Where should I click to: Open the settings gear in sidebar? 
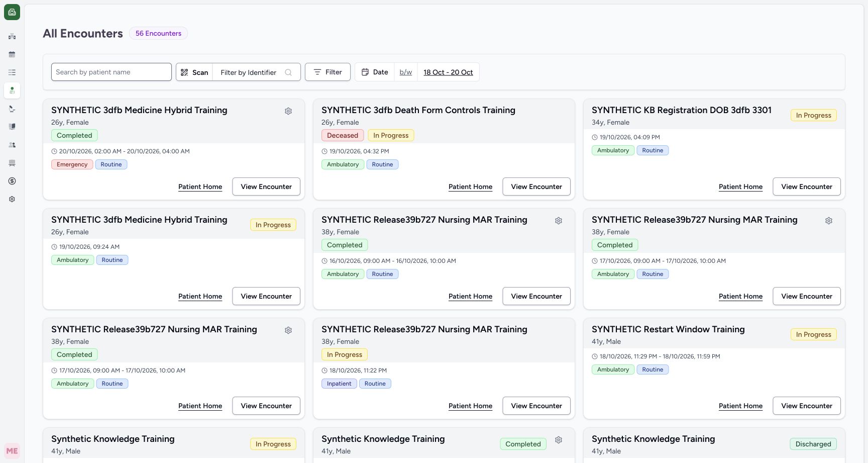click(x=12, y=199)
